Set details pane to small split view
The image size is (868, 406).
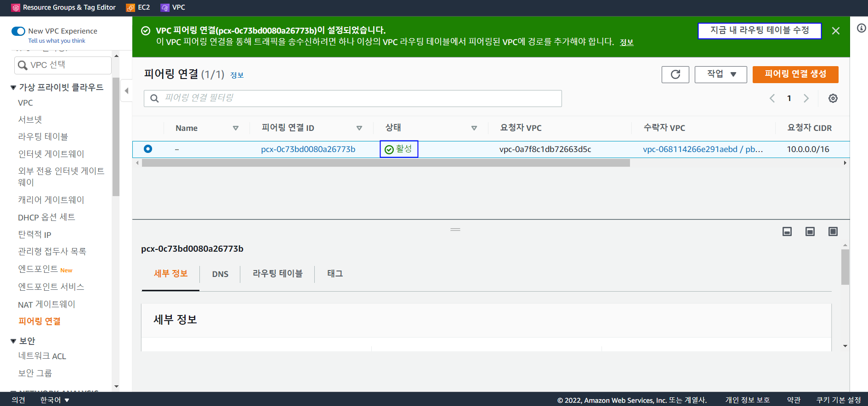click(787, 231)
